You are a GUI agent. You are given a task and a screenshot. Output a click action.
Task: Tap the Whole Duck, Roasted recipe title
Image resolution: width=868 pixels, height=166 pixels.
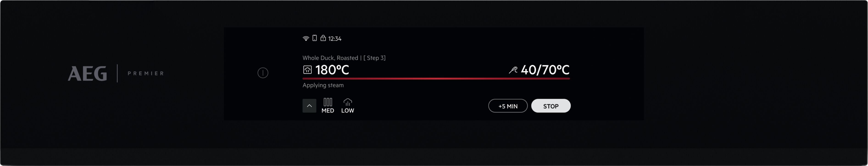pos(330,58)
